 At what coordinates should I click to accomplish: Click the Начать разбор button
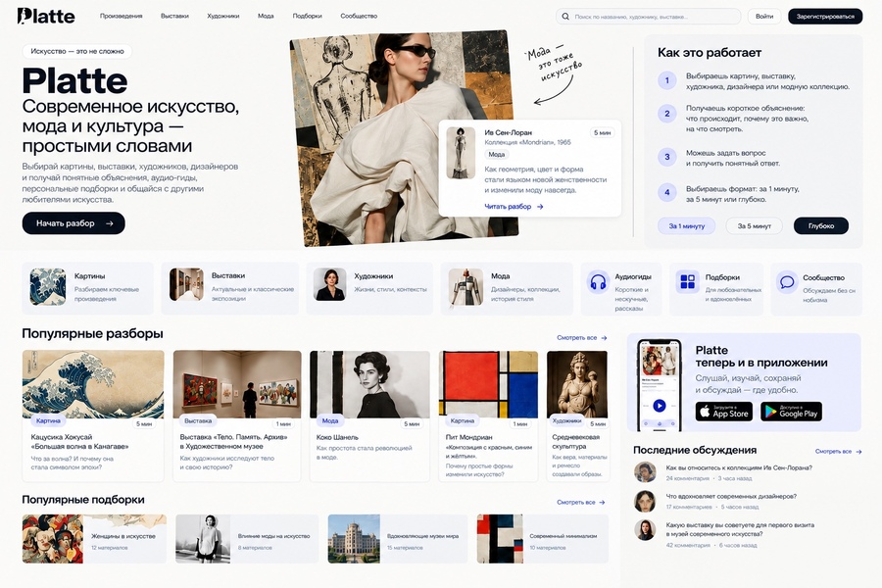point(73,223)
